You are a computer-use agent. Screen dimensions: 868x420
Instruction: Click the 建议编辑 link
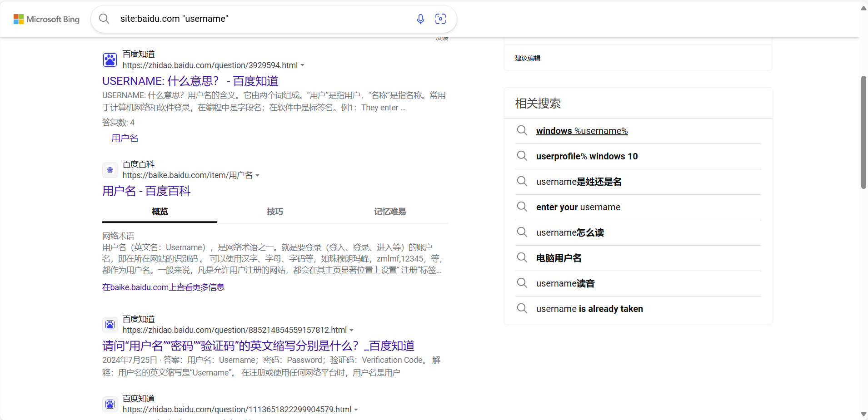[x=528, y=58]
